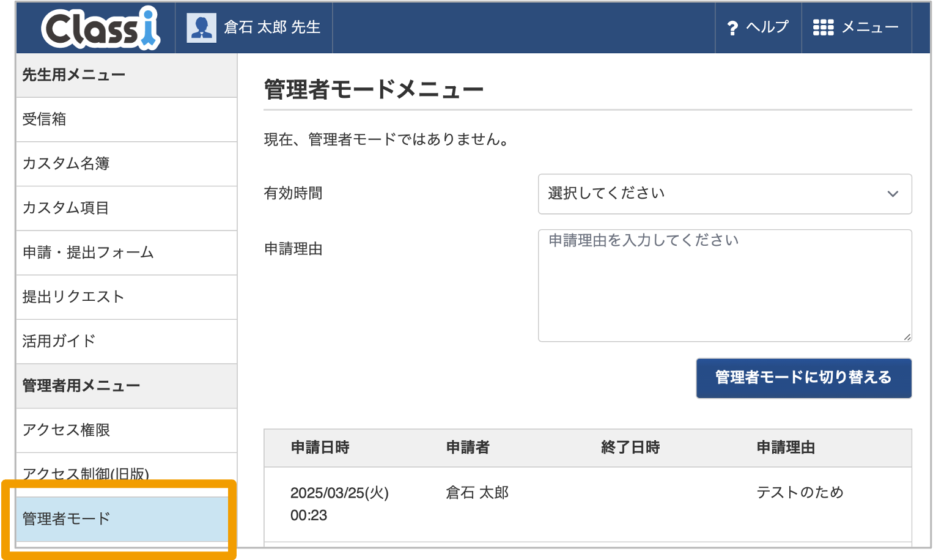Open アクセス権限 in the admin menu
The width and height of the screenshot is (933, 560).
(127, 430)
